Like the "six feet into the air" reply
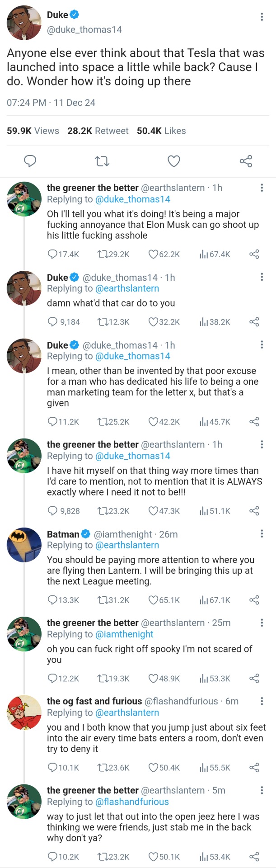 (154, 768)
